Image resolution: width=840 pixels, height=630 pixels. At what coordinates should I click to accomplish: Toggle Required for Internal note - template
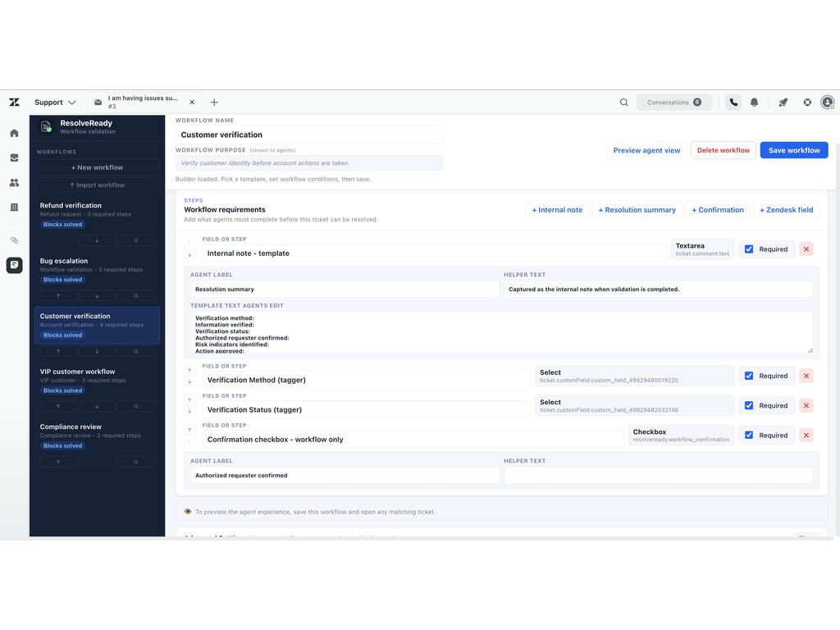click(749, 249)
